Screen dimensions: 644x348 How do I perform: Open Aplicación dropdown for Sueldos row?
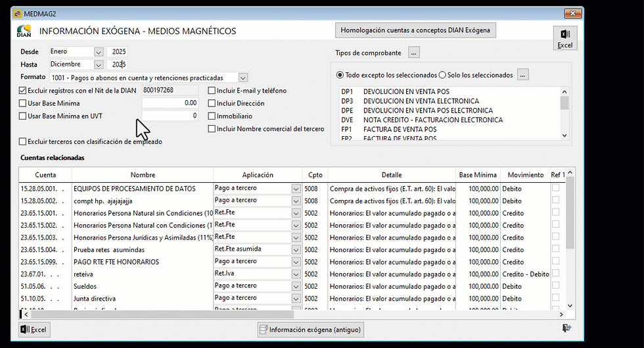pos(296,286)
